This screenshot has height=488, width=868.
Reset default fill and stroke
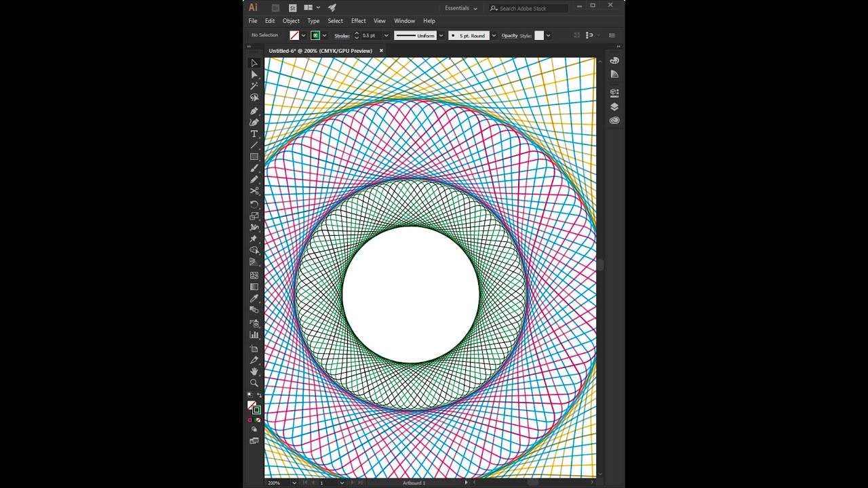tap(249, 395)
